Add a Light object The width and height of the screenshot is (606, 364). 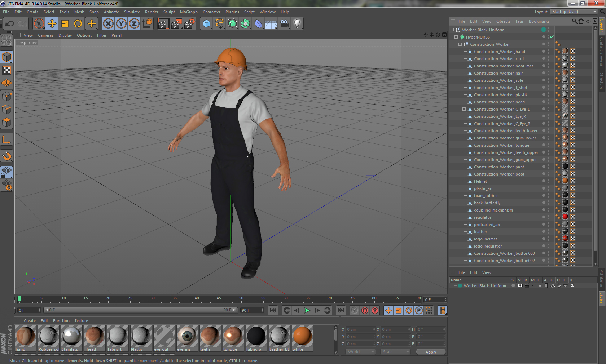297,24
